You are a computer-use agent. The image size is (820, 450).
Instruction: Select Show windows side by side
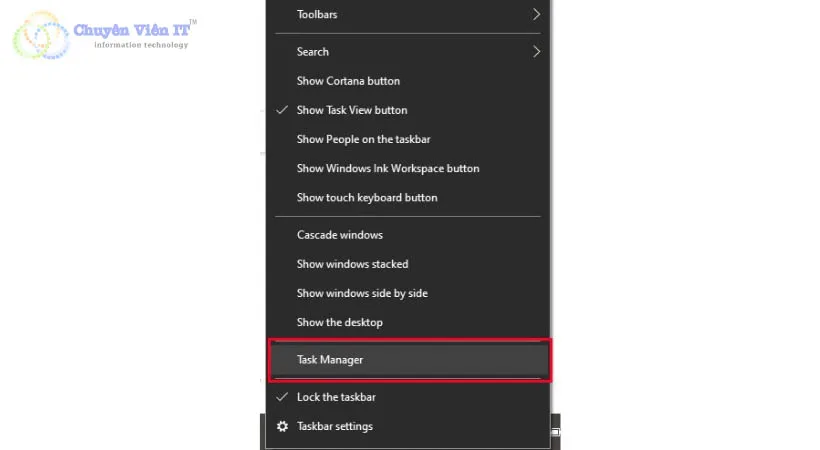point(362,293)
